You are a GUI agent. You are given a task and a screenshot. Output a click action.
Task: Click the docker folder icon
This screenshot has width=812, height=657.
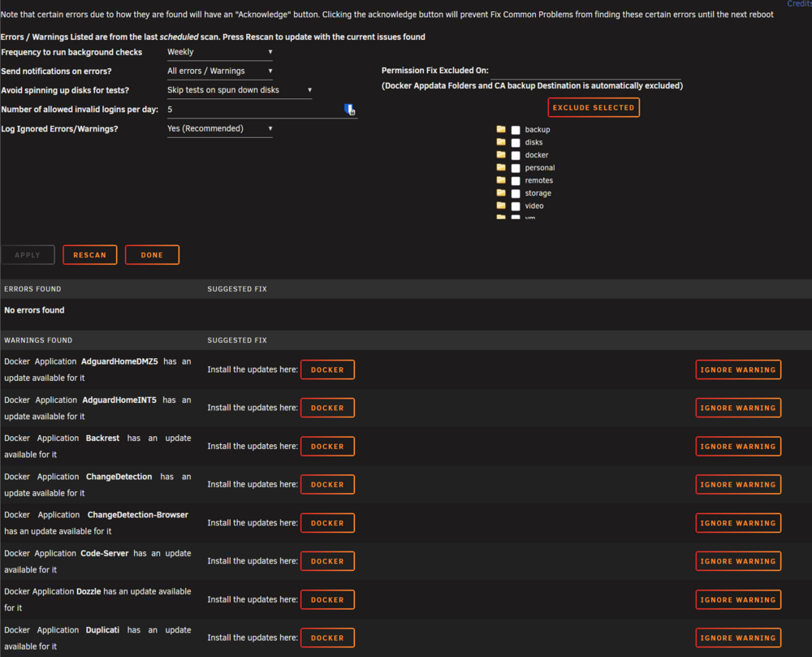point(501,154)
